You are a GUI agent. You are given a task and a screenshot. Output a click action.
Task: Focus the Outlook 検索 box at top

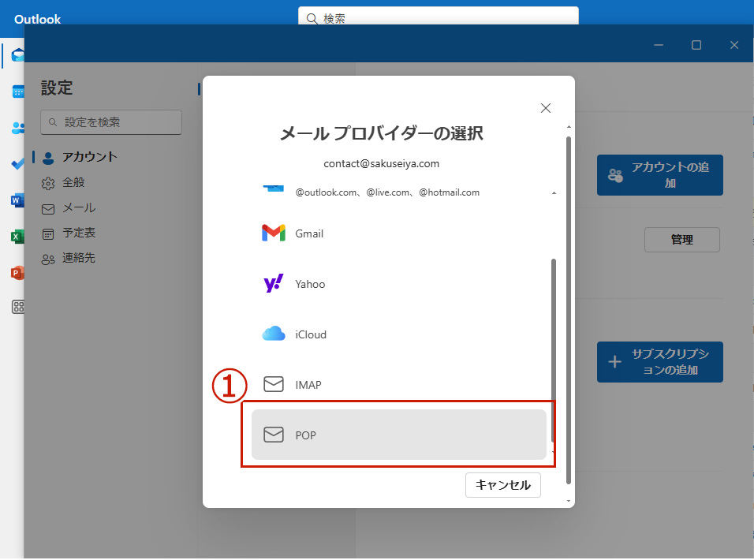click(x=438, y=17)
